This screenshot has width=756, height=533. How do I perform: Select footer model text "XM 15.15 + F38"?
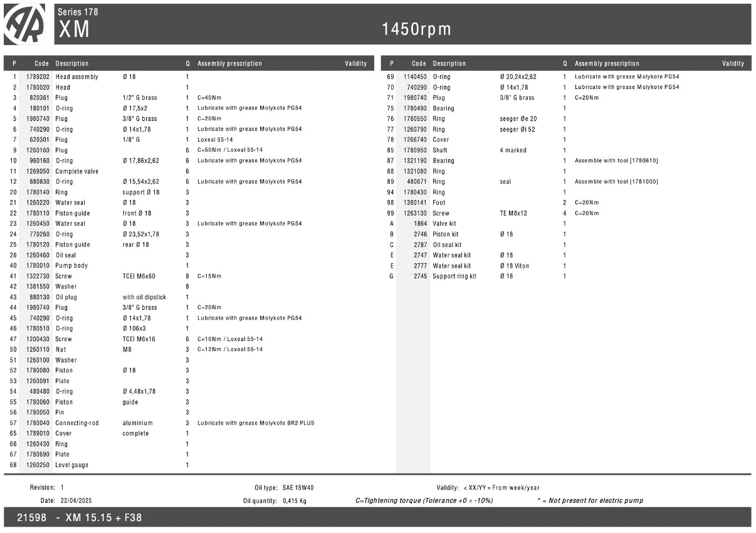tap(103, 518)
